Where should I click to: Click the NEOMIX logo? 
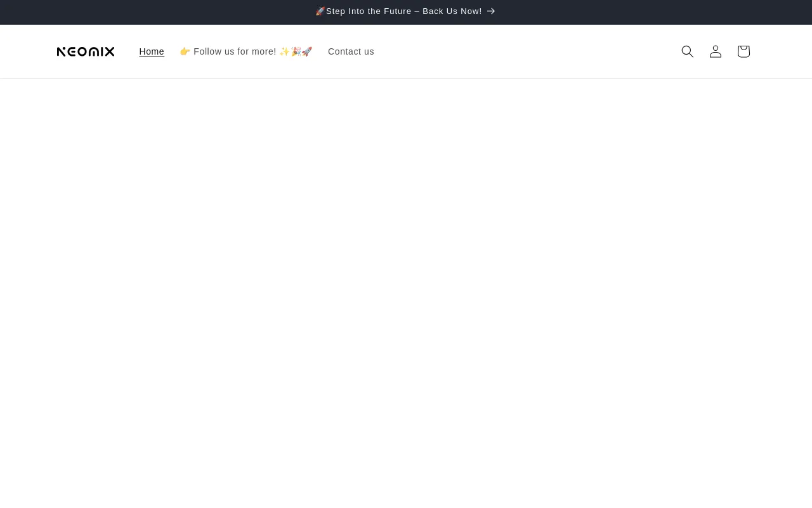(x=86, y=51)
